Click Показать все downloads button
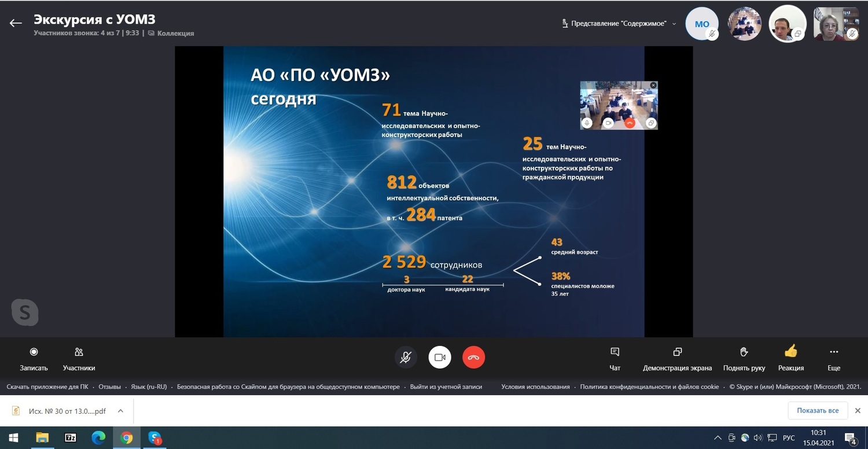Image resolution: width=868 pixels, height=449 pixels. (817, 411)
